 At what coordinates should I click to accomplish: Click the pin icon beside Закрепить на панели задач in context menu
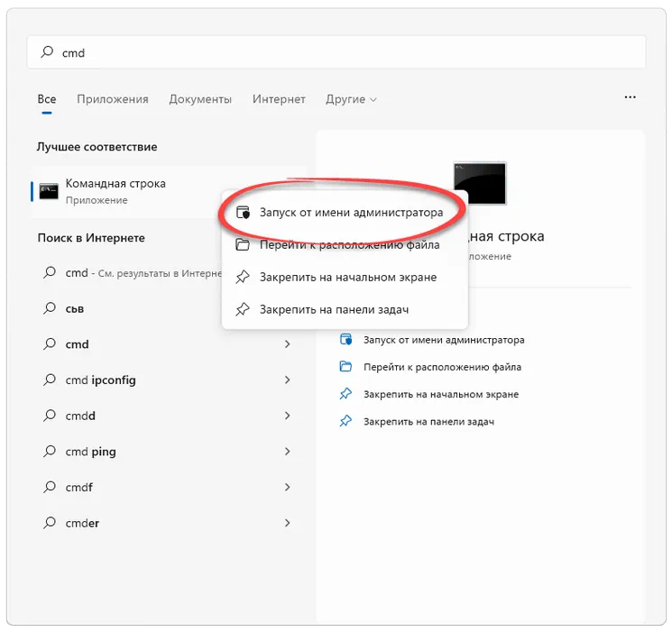coord(243,309)
